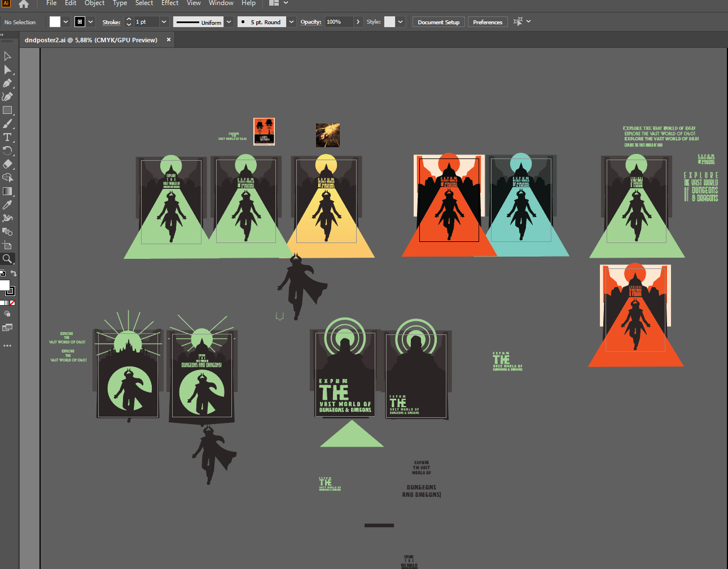Select the Rectangle tool
The height and width of the screenshot is (569, 728).
point(7,110)
